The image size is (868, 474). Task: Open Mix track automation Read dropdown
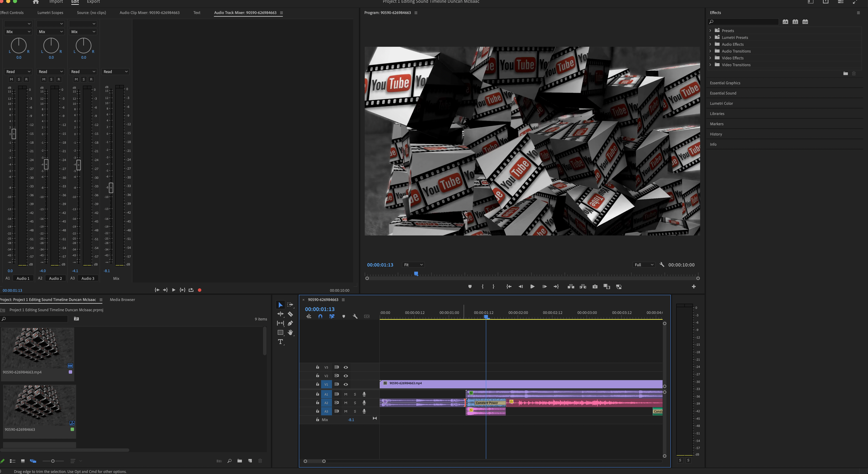point(115,71)
